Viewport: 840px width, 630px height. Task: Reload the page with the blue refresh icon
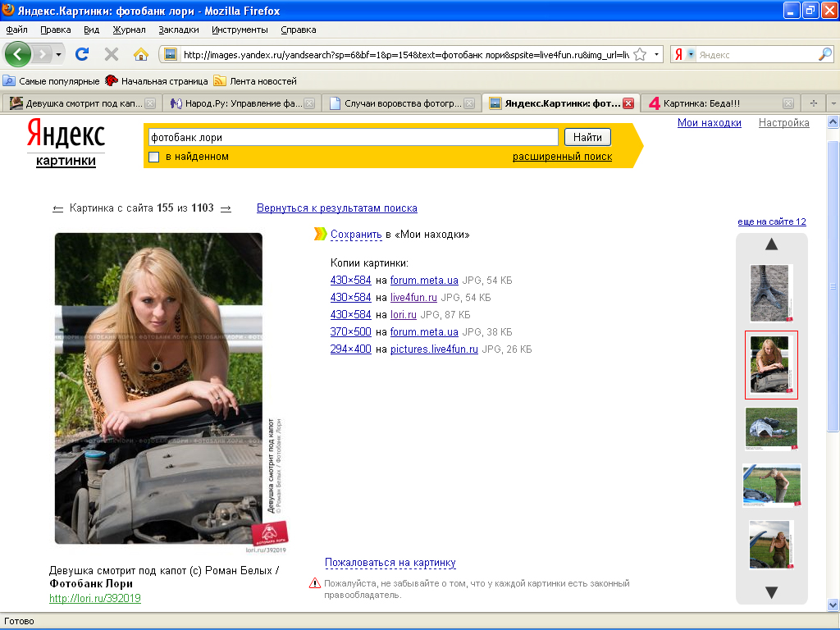click(x=82, y=54)
